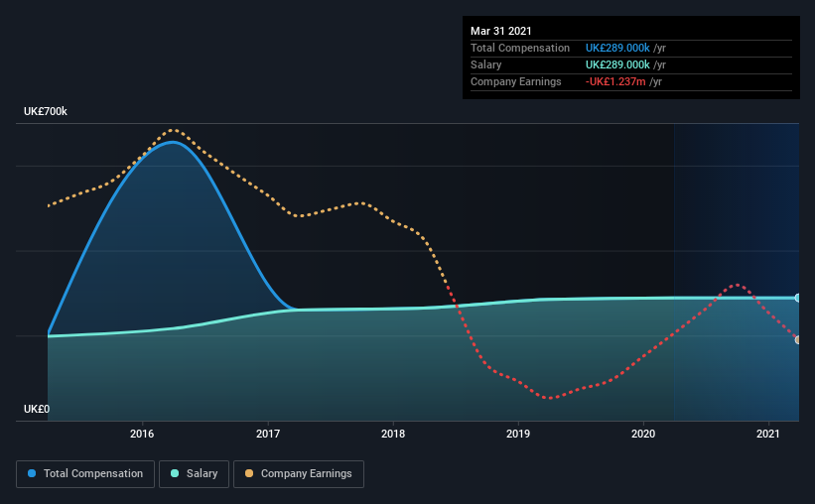
Task: Click the Total Compensation UK£289.000k value
Action: tap(617, 48)
